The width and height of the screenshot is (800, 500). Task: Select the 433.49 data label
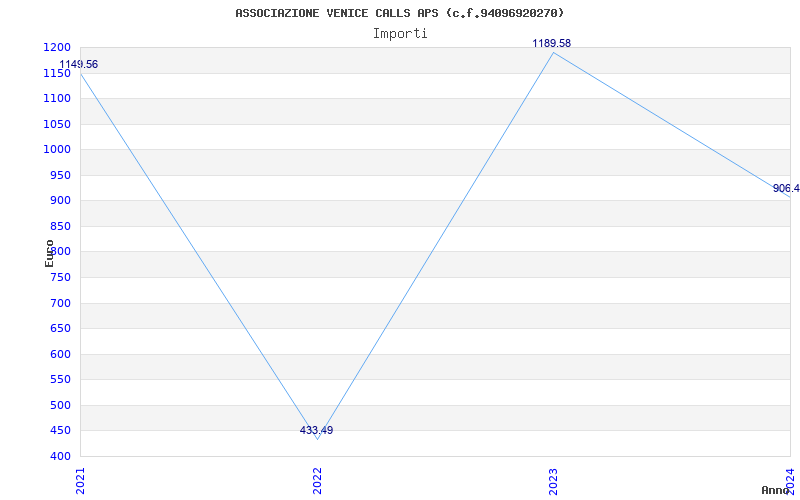(x=316, y=430)
